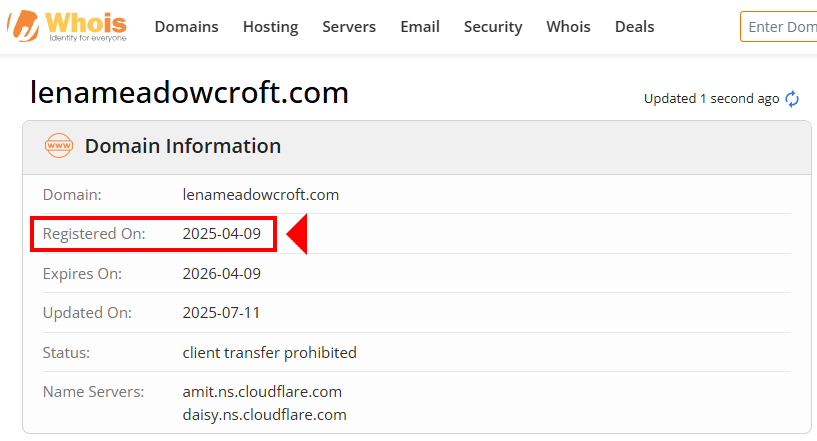
Task: Click the www globe icon
Action: pos(59,146)
